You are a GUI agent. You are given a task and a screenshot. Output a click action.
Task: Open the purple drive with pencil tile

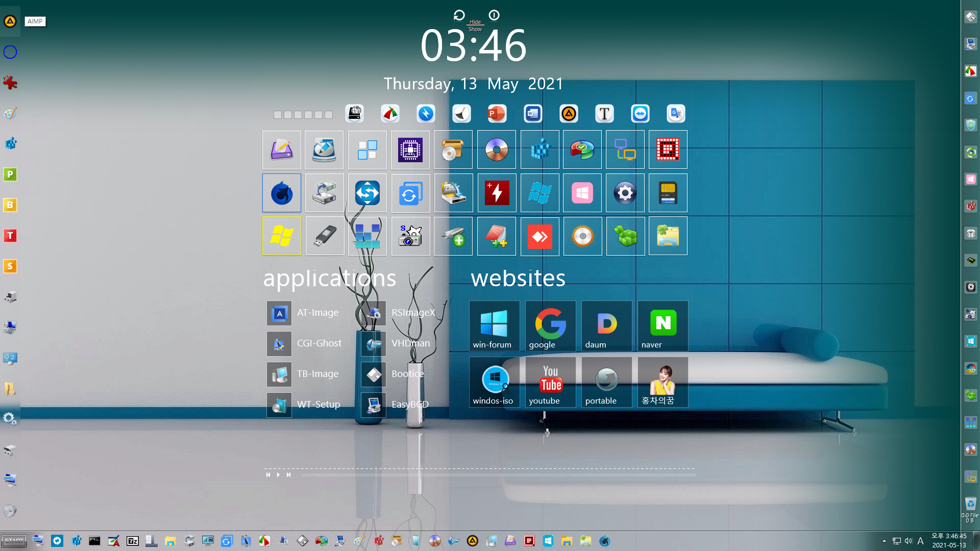coord(282,149)
